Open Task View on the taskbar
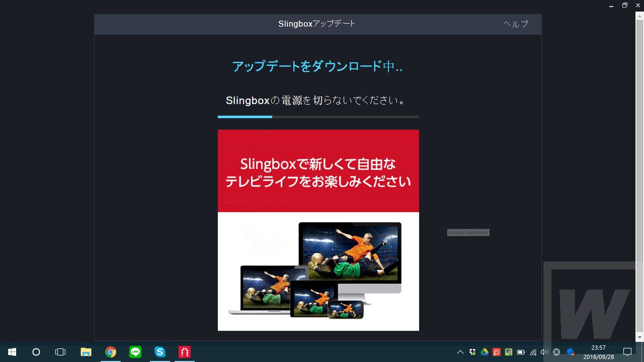 pyautogui.click(x=60, y=352)
